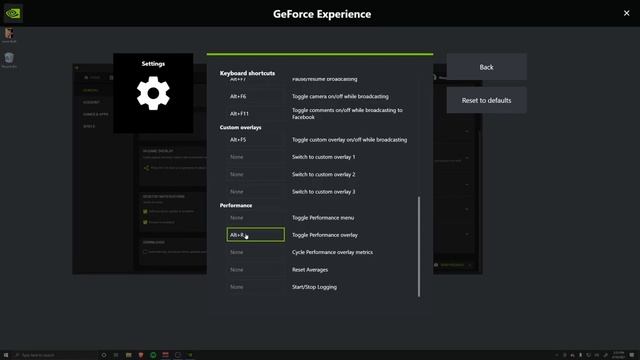This screenshot has width=640, height=360.
Task: Click the shortcuts list vertical scrollbar
Action: pos(419,247)
